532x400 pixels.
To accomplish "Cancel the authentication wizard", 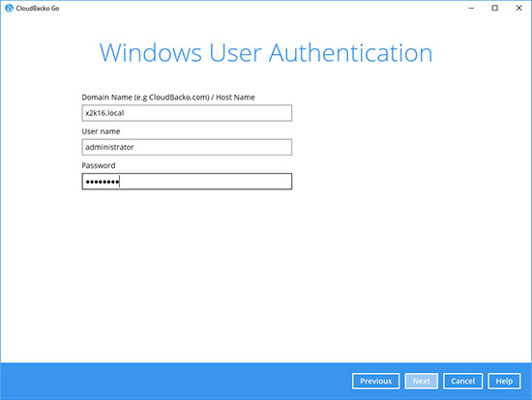I will [x=462, y=381].
